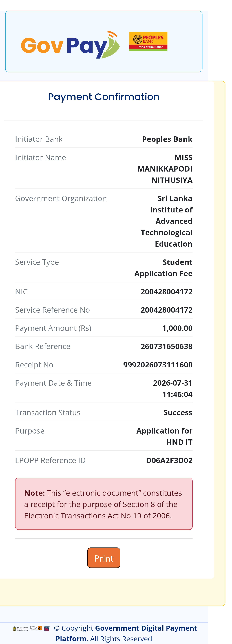
Task: Print the payment confirmation
Action: click(104, 558)
